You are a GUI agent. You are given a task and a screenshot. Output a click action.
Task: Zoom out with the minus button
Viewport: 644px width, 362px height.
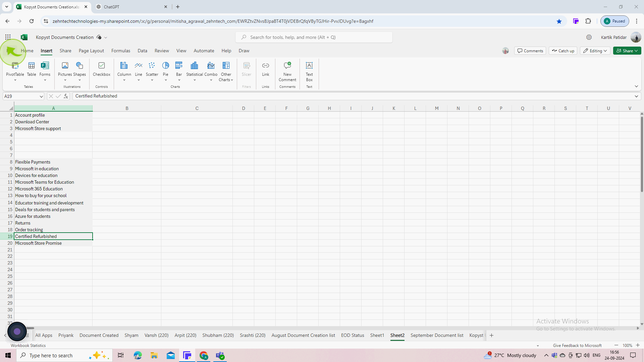(x=616, y=345)
